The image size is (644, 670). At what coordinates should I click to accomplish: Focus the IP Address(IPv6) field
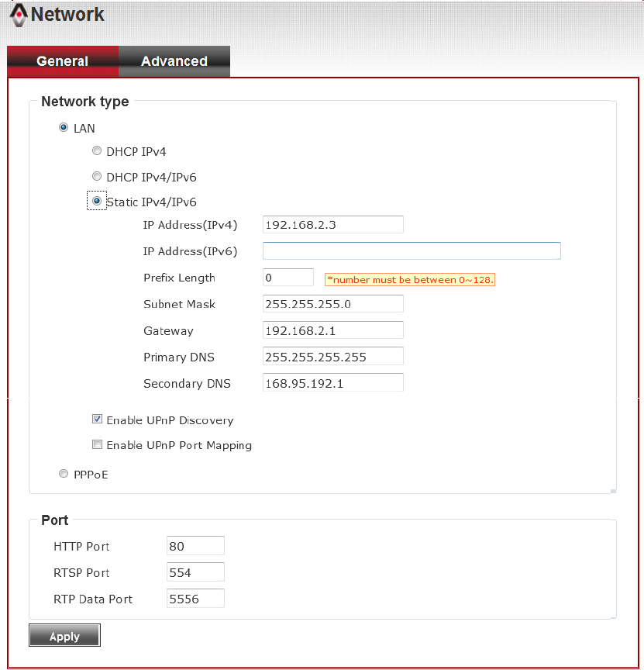(x=412, y=250)
